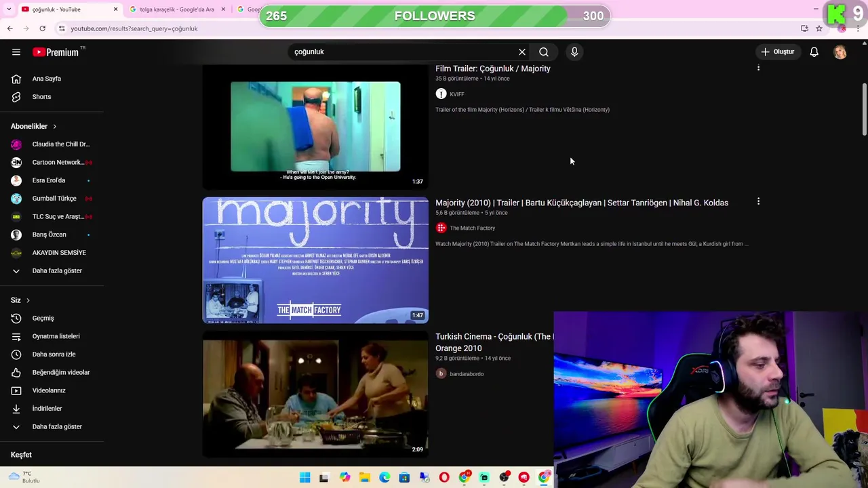868x488 pixels.
Task: Click the Keşfet section heading
Action: coord(21,455)
